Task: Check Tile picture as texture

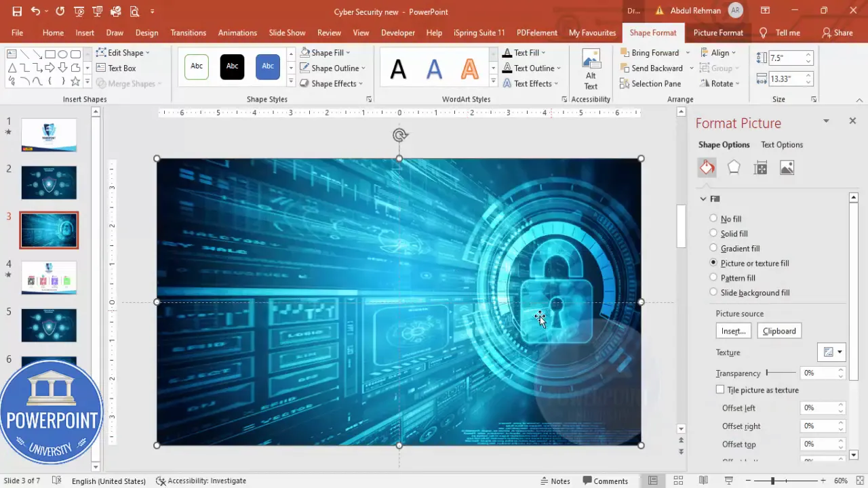Action: (x=720, y=390)
